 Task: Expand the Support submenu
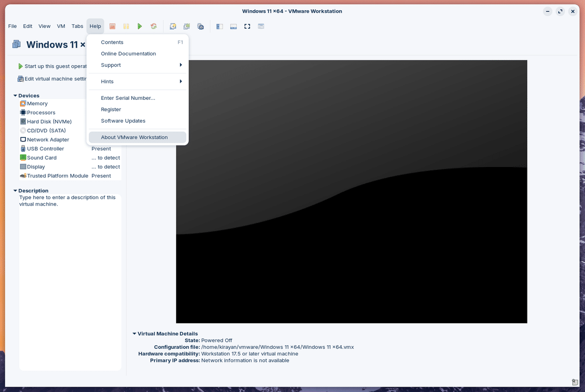(137, 65)
